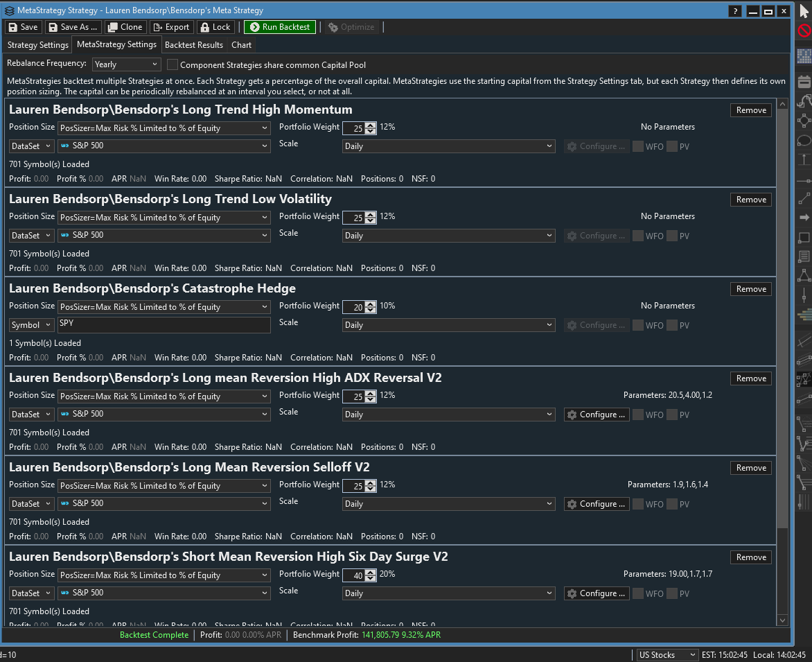Toggle WFO checkbox for Long Trend High Momentum
Viewport: 812px width, 662px height.
(638, 146)
